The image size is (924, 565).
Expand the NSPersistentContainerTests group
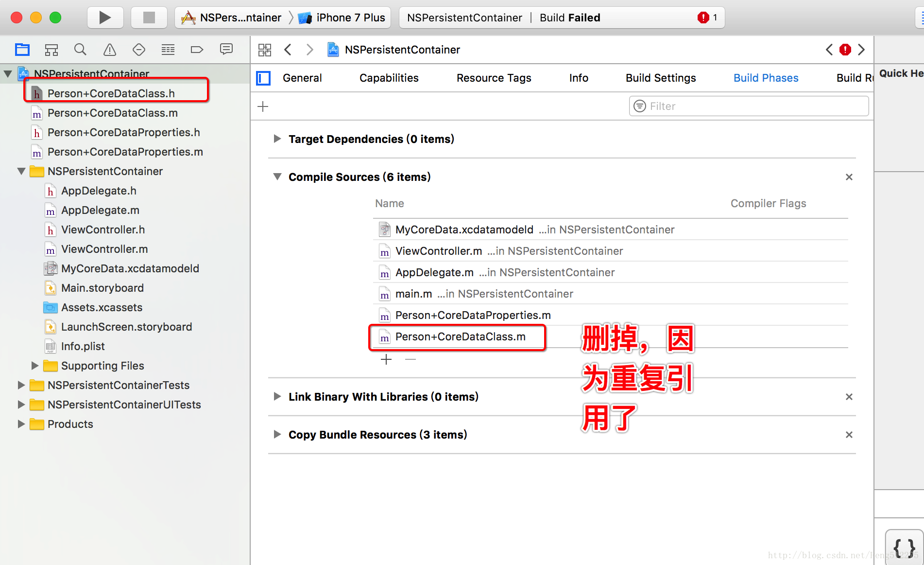point(21,385)
